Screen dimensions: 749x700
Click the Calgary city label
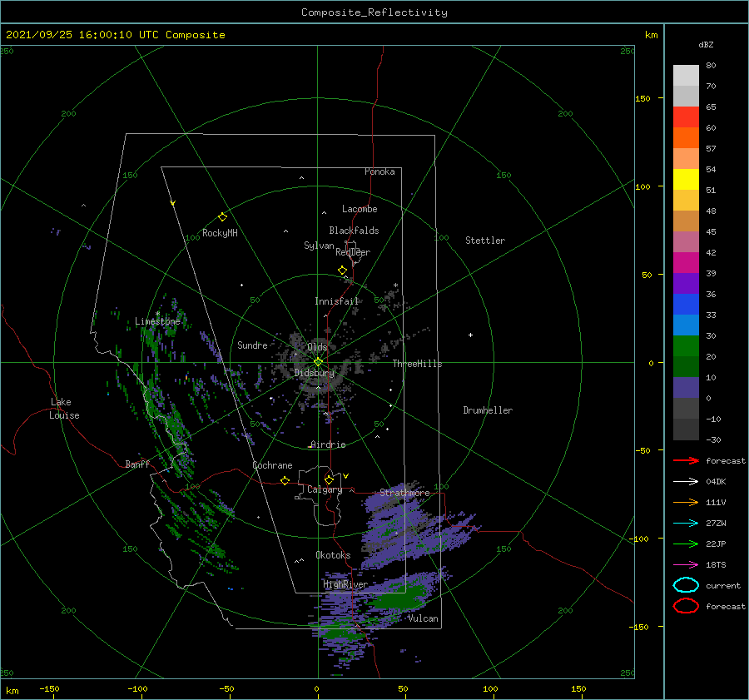click(325, 489)
